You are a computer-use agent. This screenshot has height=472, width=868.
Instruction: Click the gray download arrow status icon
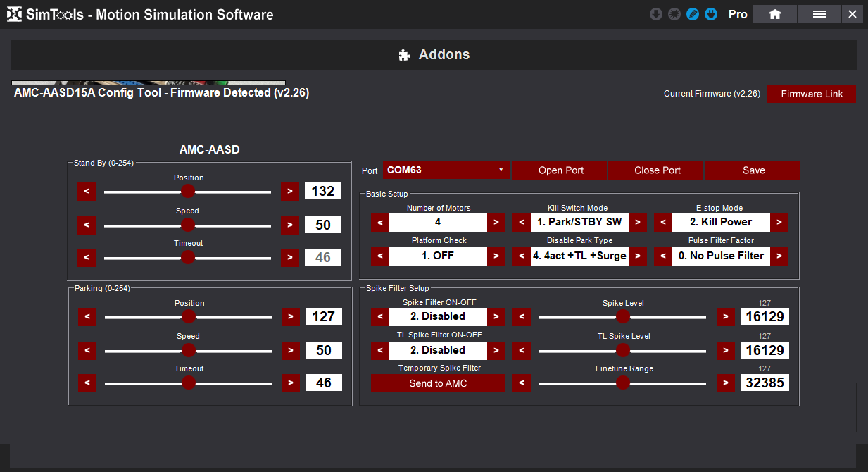tap(656, 14)
